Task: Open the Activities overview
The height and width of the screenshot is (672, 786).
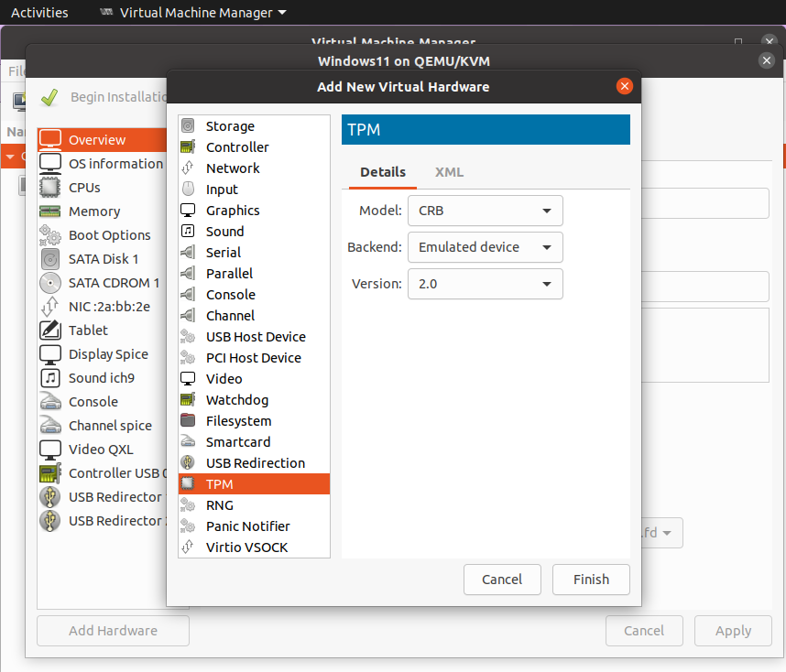Action: [x=39, y=13]
